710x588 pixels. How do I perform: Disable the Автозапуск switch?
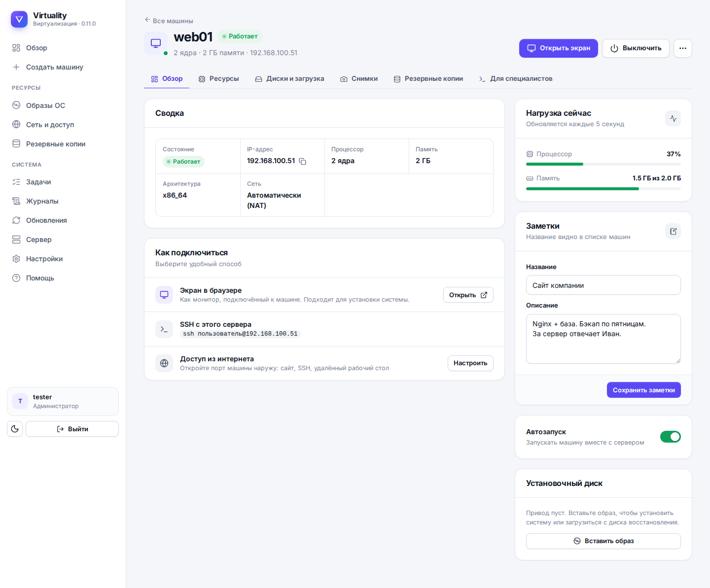tap(671, 437)
